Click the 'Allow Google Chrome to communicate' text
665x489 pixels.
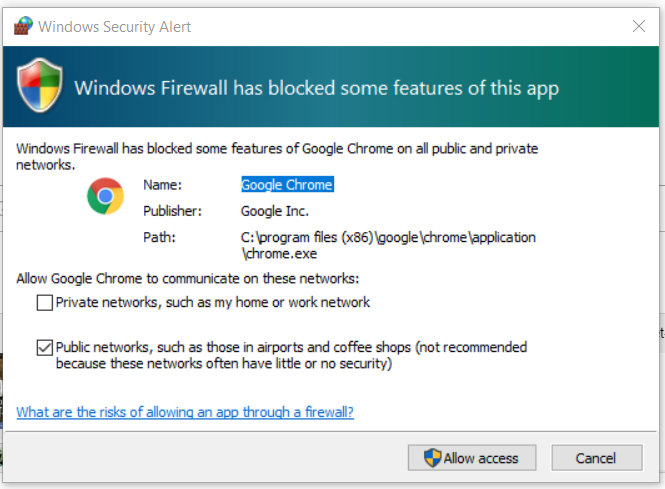pos(188,278)
